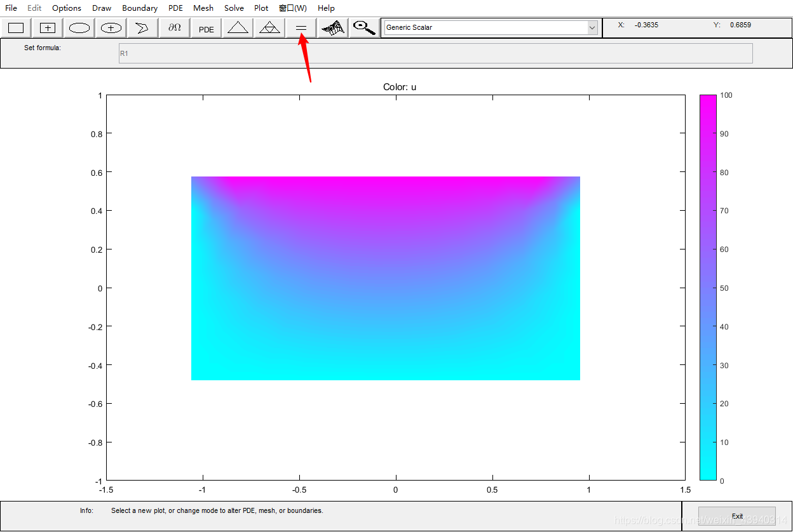The height and width of the screenshot is (532, 793).
Task: Open the PDE menu
Action: [175, 8]
